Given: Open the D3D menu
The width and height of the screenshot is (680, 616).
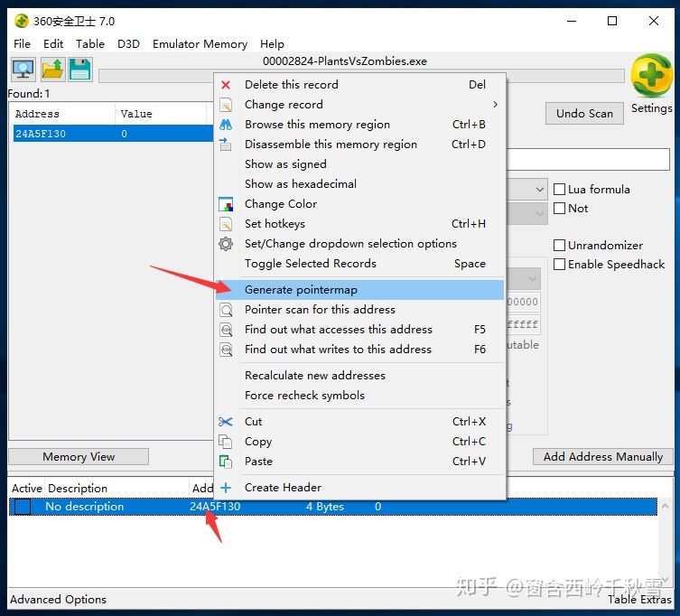Looking at the screenshot, I should [x=129, y=44].
